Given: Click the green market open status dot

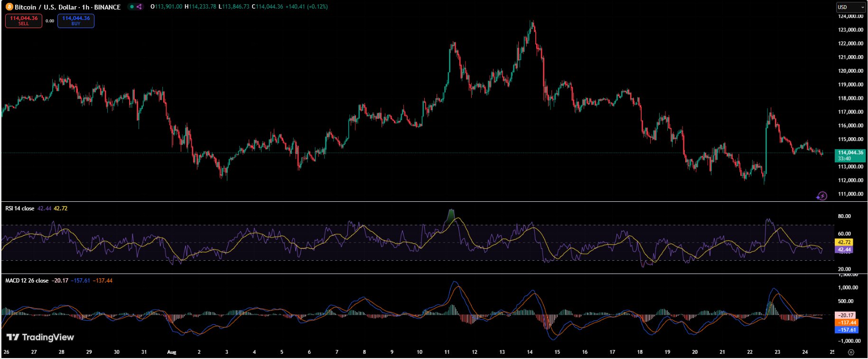Looking at the screenshot, I should click(x=132, y=7).
